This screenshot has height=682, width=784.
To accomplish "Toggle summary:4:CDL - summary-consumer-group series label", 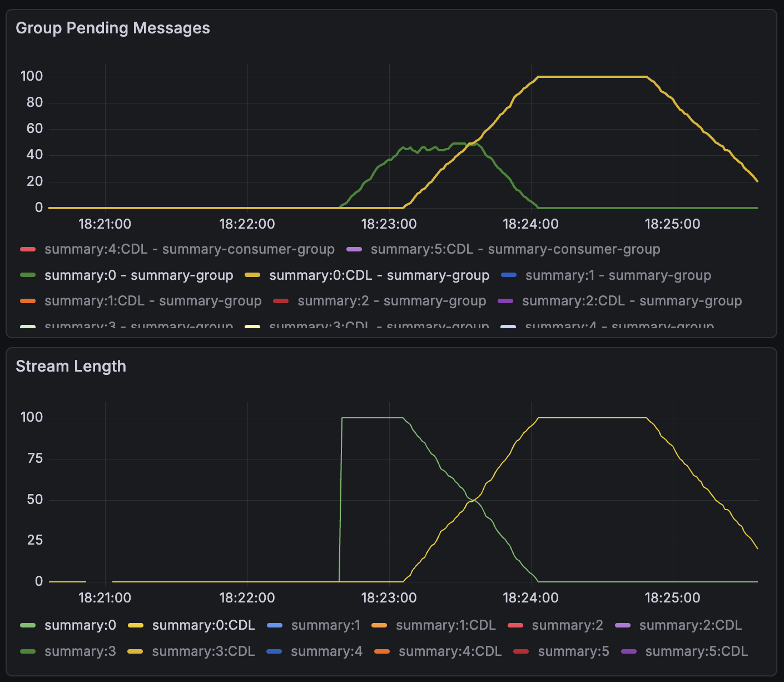I will pos(189,249).
